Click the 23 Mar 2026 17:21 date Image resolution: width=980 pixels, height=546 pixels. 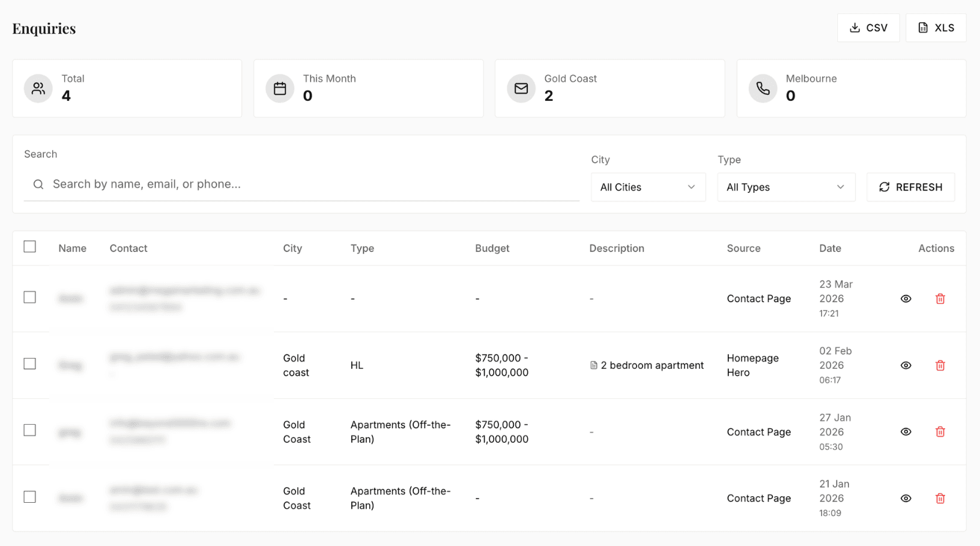click(x=836, y=299)
